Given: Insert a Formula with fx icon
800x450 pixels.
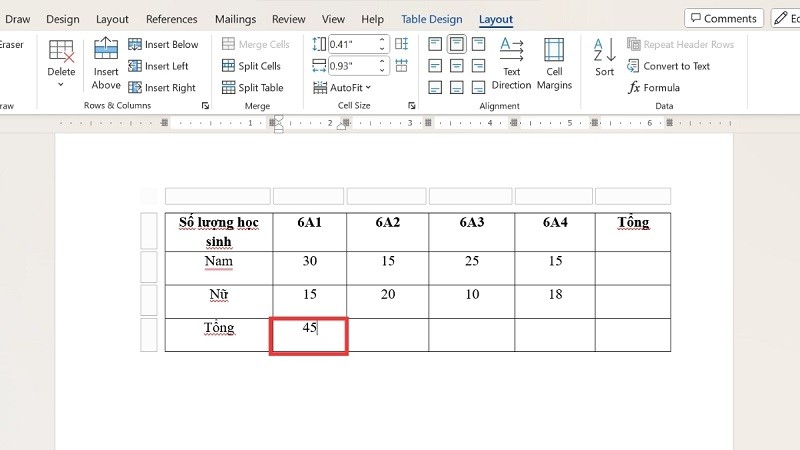Looking at the screenshot, I should point(654,88).
